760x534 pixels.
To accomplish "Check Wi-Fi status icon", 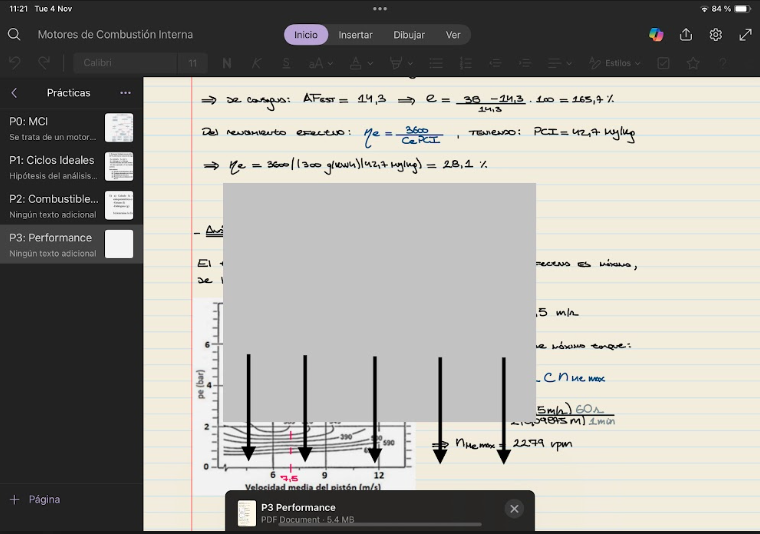I will (704, 9).
